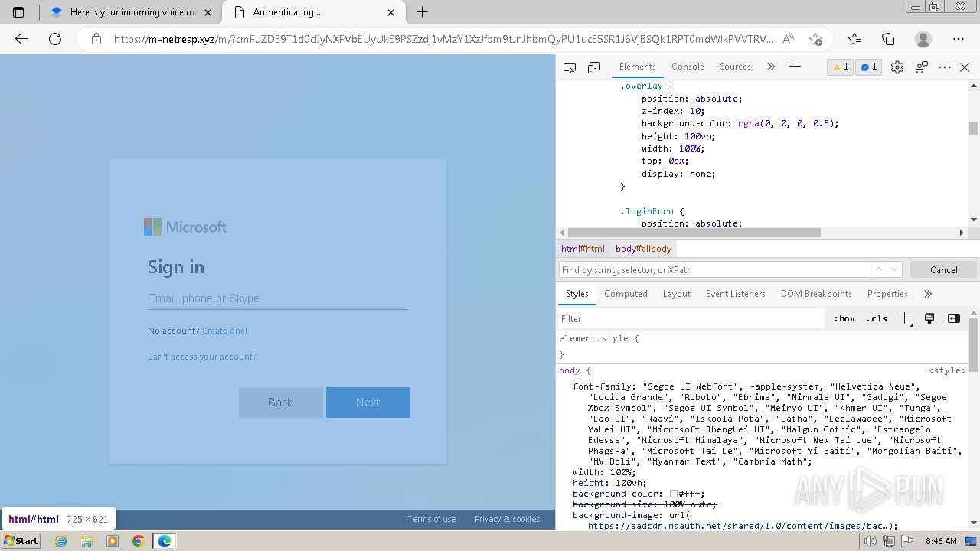Reload the page with the refresh icon
Screen dimensions: 980x551
(55, 39)
